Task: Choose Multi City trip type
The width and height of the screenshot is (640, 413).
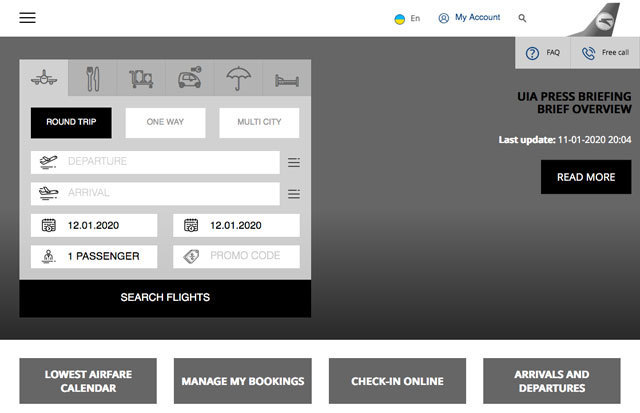Action: click(259, 123)
